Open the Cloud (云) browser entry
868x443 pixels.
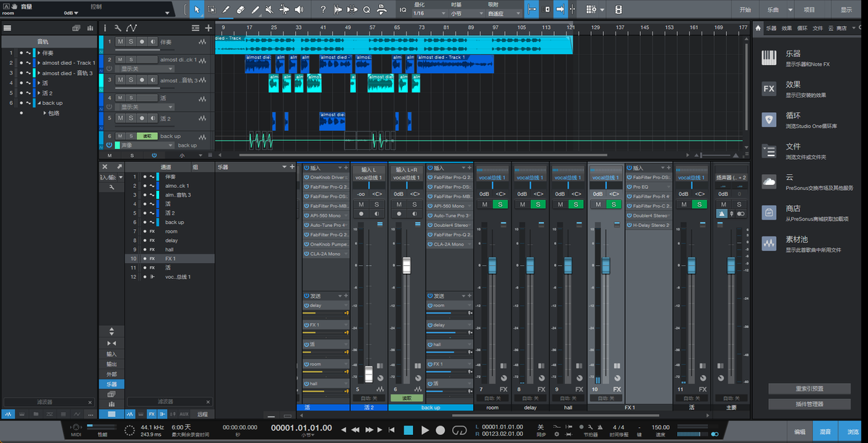pos(808,182)
